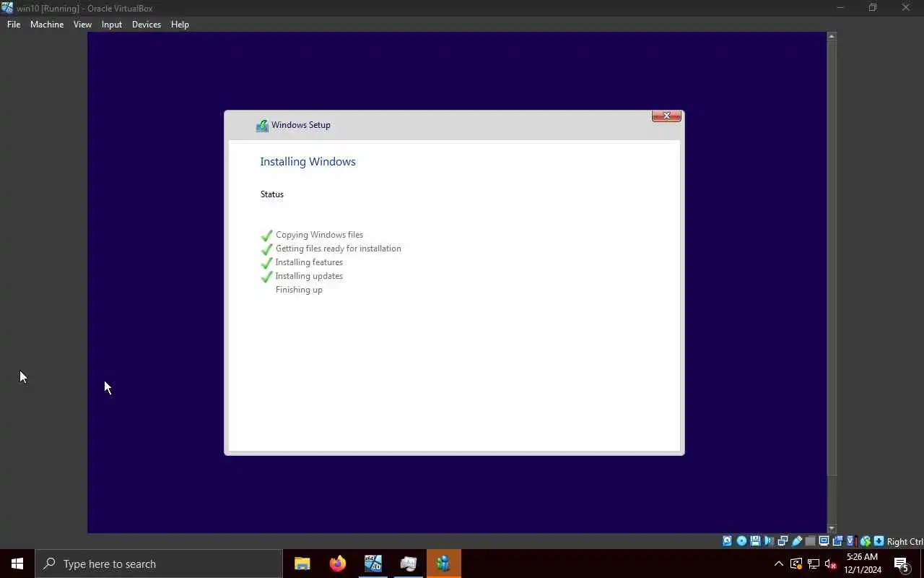The width and height of the screenshot is (924, 578).
Task: Click the VM view scrollbar up arrow
Action: [x=832, y=36]
